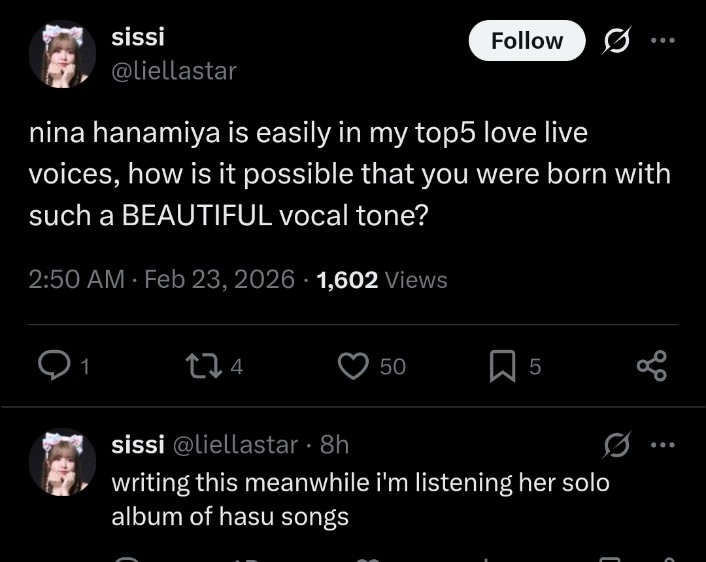Click the main tweet text about nina hanamiya
This screenshot has height=562, width=706.
click(x=350, y=174)
